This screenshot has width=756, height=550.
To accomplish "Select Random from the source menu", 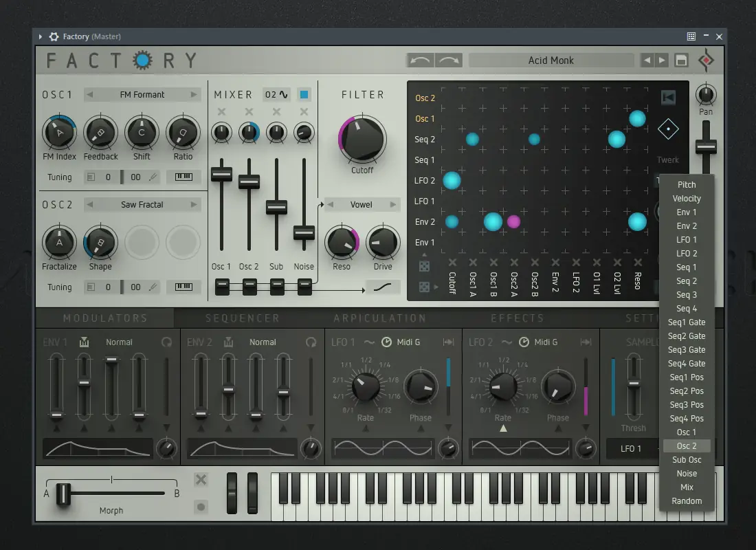I will (687, 500).
